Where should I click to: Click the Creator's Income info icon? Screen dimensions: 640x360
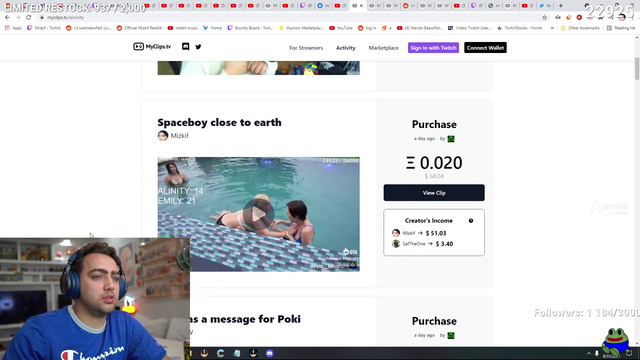tap(471, 221)
